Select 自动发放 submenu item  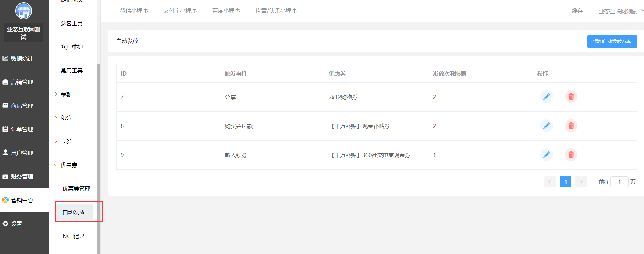[75, 212]
